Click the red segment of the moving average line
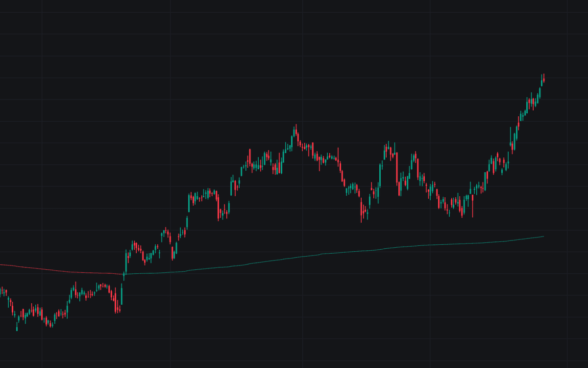 (x=61, y=270)
